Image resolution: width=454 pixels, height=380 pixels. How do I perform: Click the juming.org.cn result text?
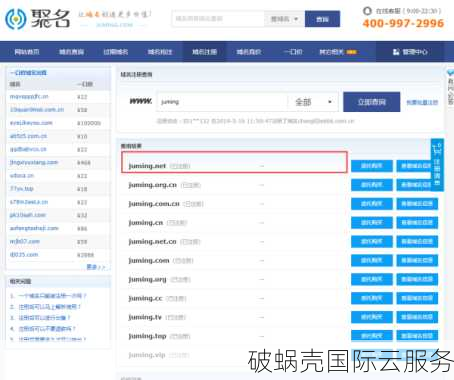point(153,185)
